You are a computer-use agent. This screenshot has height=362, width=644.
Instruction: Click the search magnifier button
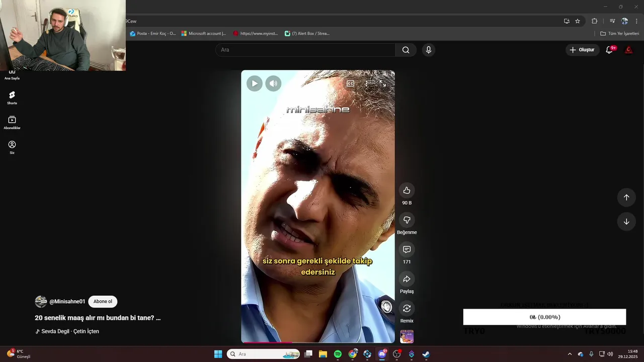406,50
